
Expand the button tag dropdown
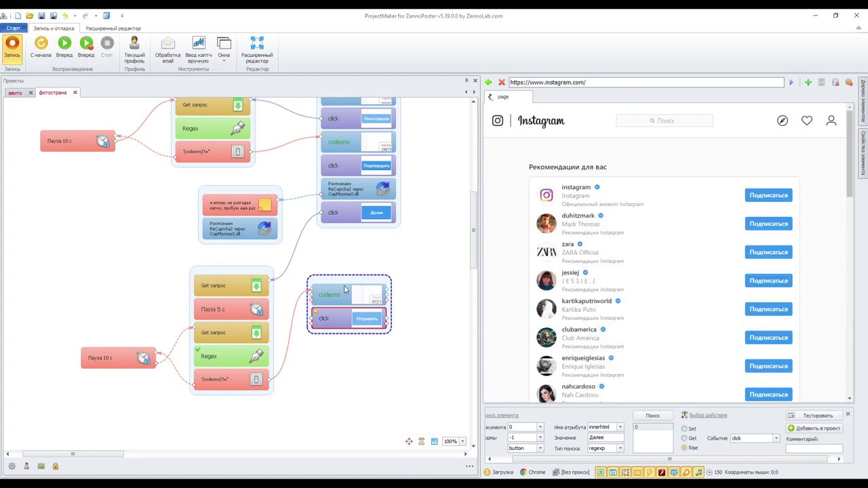click(540, 448)
